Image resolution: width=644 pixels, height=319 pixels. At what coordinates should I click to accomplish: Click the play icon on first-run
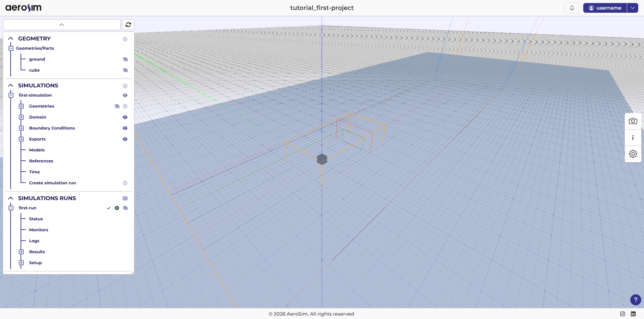117,208
